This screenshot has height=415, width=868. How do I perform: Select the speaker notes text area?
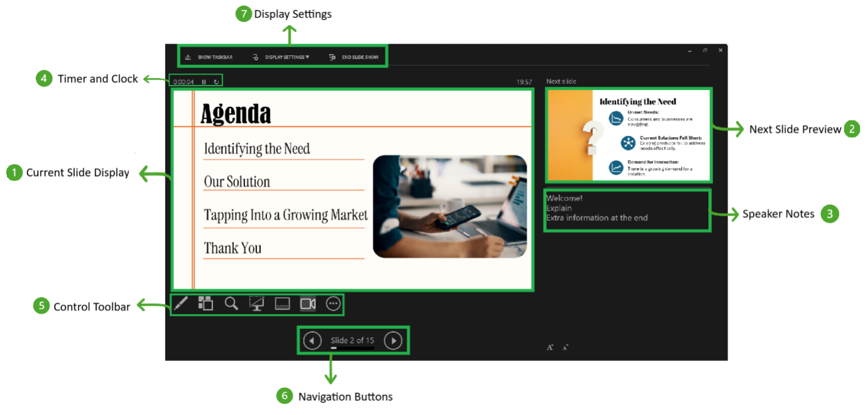click(625, 209)
